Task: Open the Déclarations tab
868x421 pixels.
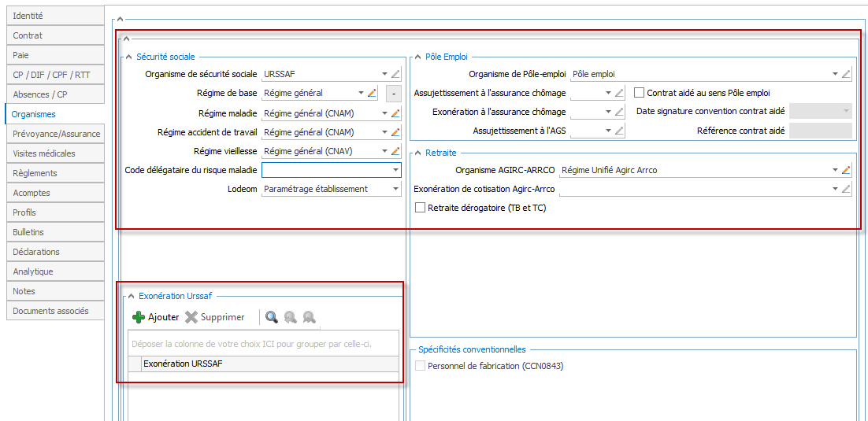Action: pos(55,252)
